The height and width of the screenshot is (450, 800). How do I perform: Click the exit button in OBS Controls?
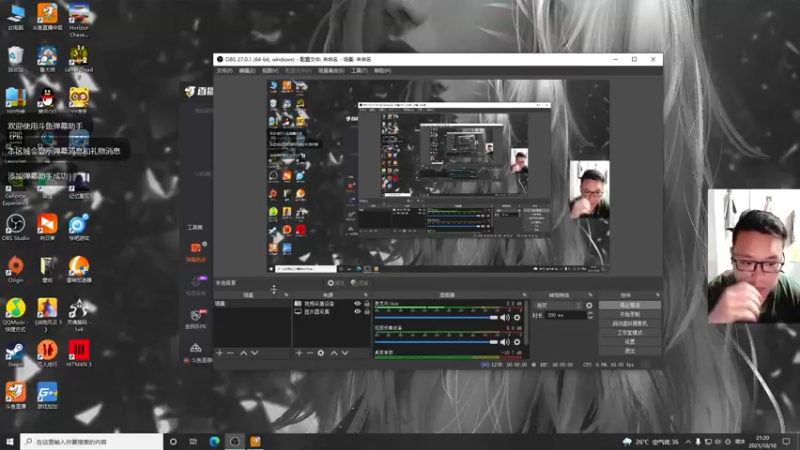coord(630,351)
